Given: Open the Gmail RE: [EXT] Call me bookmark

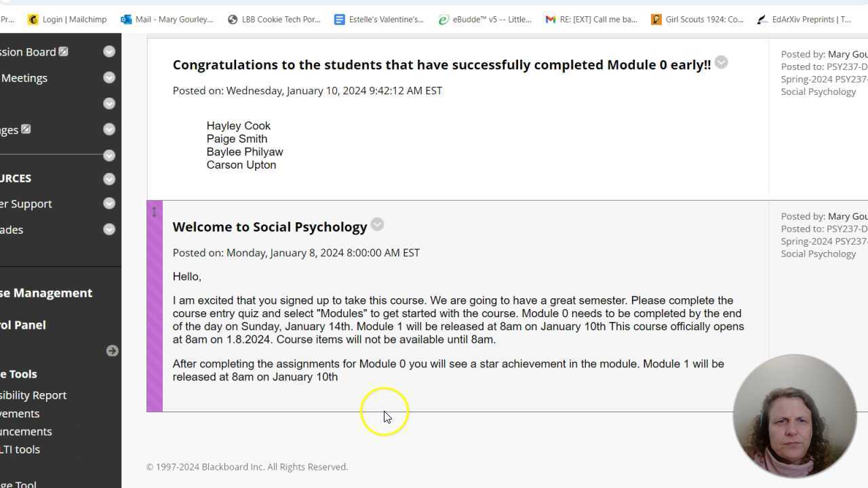Looking at the screenshot, I should coord(591,20).
